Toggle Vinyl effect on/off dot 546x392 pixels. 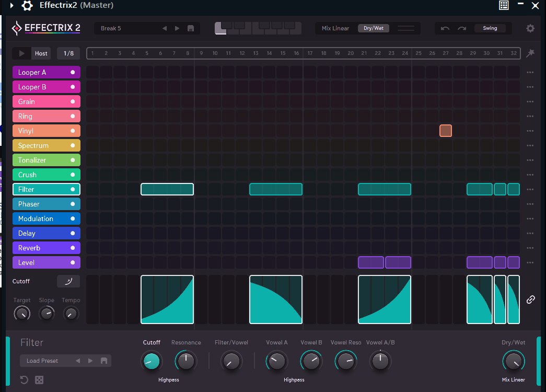coord(73,131)
